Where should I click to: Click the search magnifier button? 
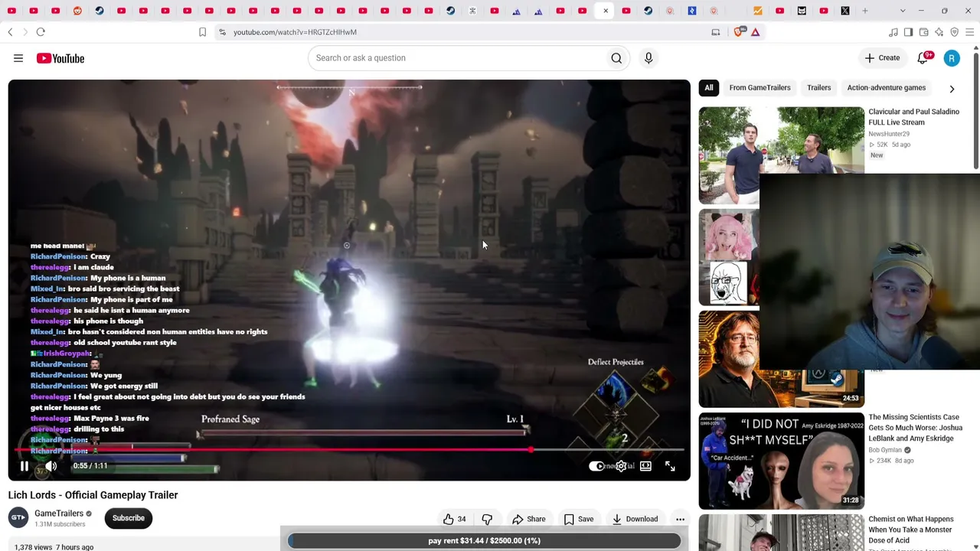pyautogui.click(x=616, y=58)
